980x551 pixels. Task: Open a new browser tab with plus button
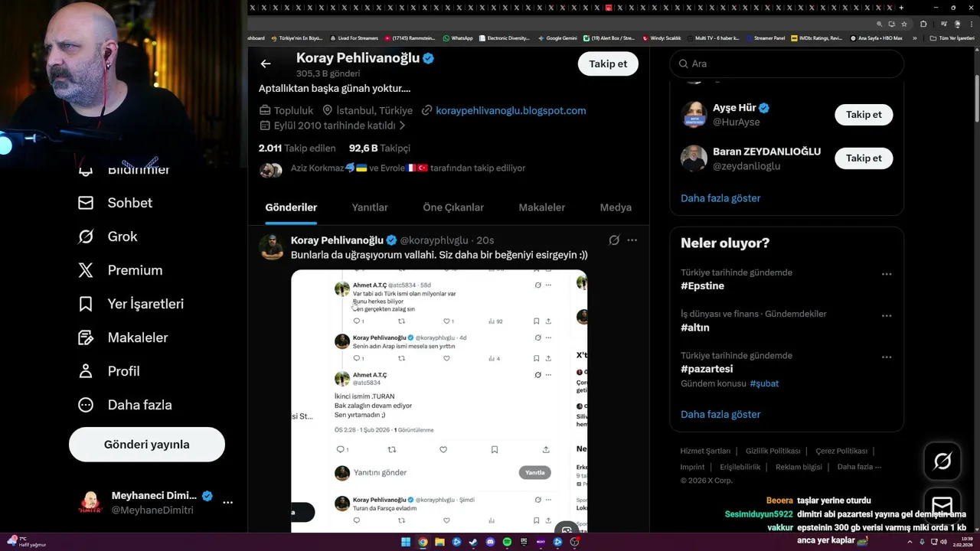point(901,8)
